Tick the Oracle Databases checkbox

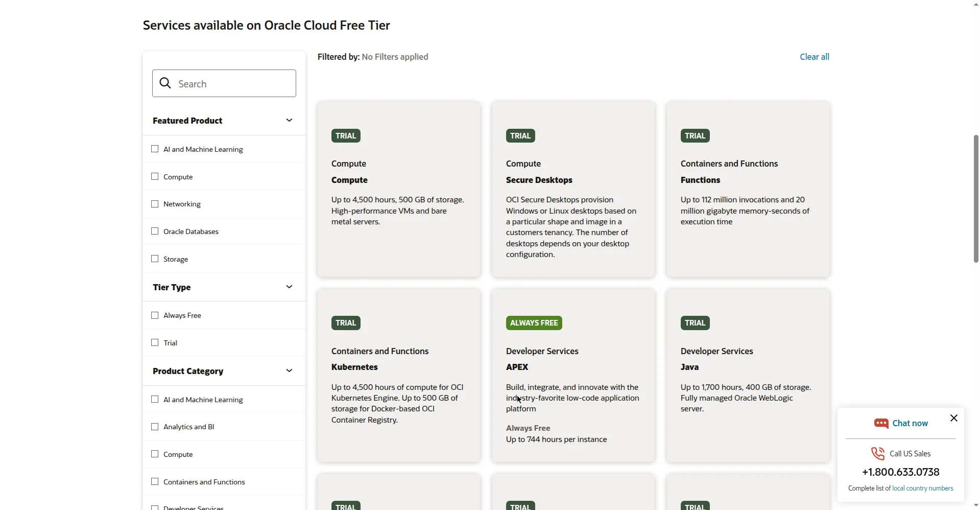pos(155,231)
